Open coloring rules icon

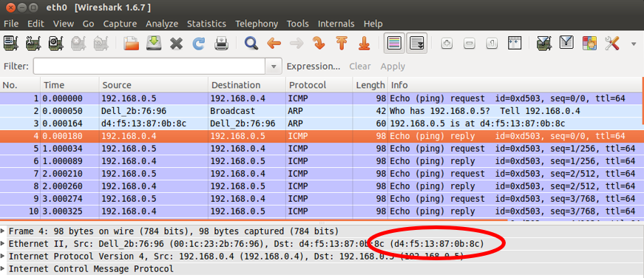(589, 43)
